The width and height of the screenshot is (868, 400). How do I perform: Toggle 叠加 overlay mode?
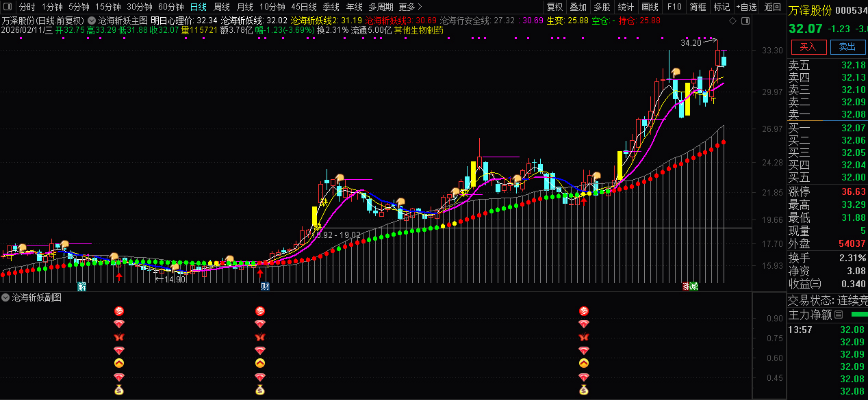pyautogui.click(x=577, y=7)
